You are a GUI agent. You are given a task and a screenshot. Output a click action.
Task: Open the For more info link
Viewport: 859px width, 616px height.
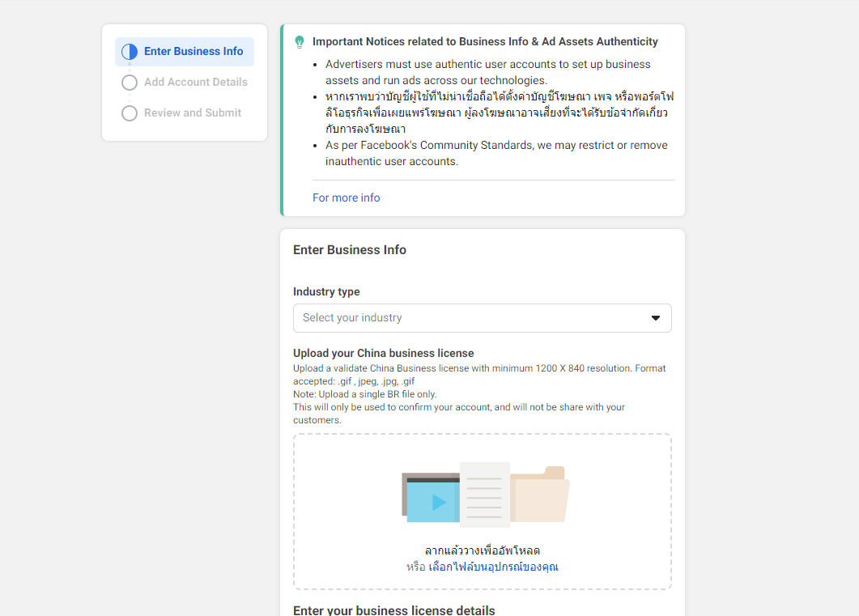(x=346, y=198)
